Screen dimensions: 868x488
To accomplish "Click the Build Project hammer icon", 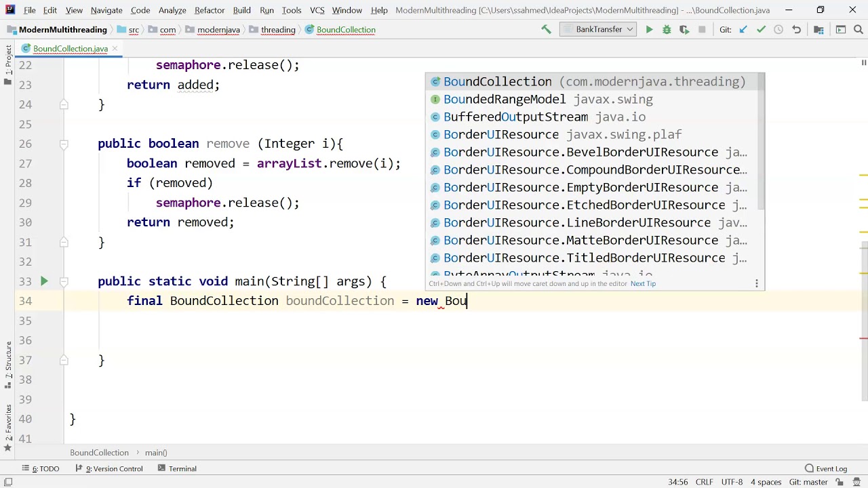I will 546,30.
